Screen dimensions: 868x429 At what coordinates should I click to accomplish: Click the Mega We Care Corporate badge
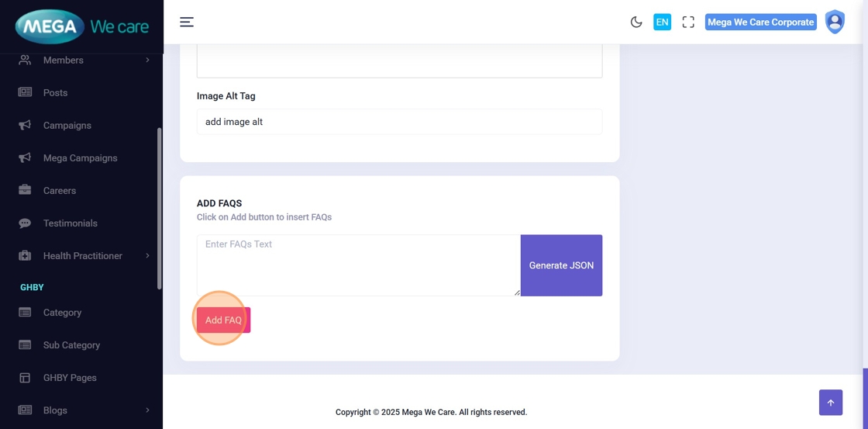pyautogui.click(x=760, y=22)
